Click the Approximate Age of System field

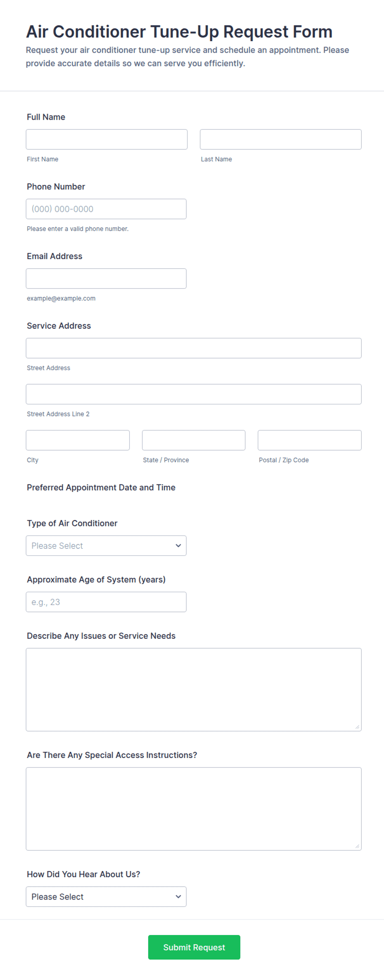[106, 602]
